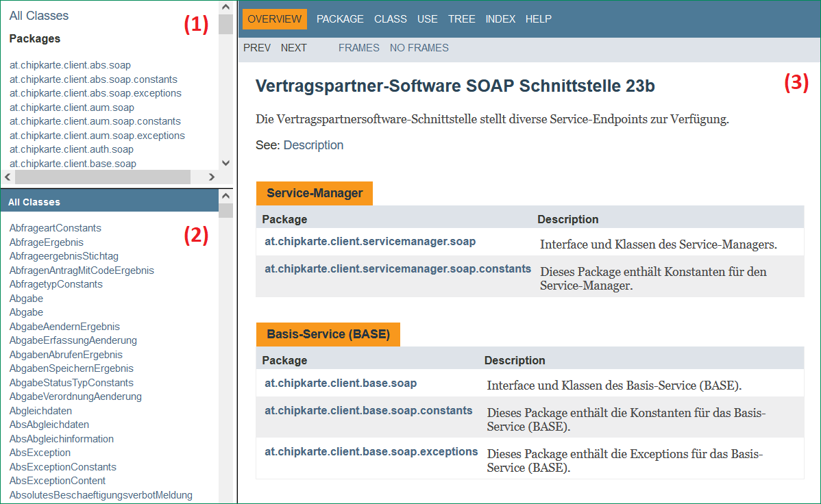Open class AbfrageartConstants
821x504 pixels.
tap(55, 227)
